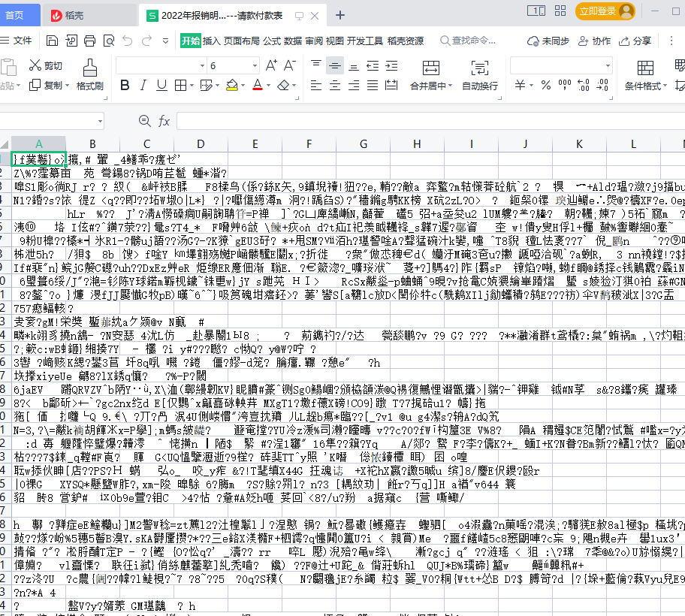Viewport: 685px width, 616px height.
Task: Expand fill color dropdown arrow
Action: 243,86
